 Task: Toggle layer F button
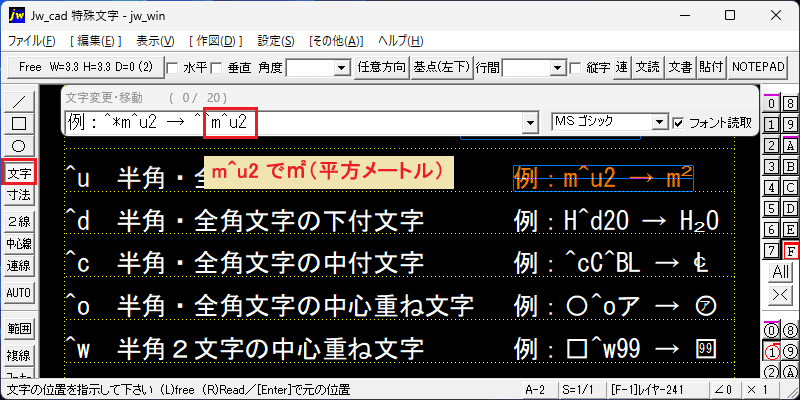791,251
